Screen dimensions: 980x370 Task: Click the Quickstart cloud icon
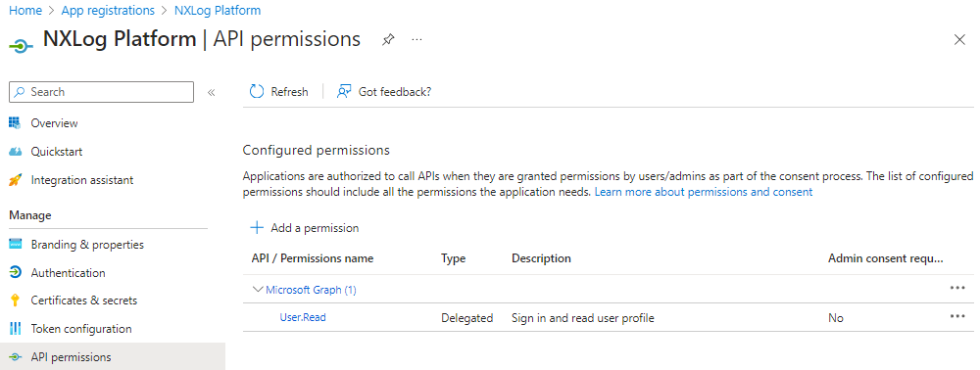coord(15,152)
